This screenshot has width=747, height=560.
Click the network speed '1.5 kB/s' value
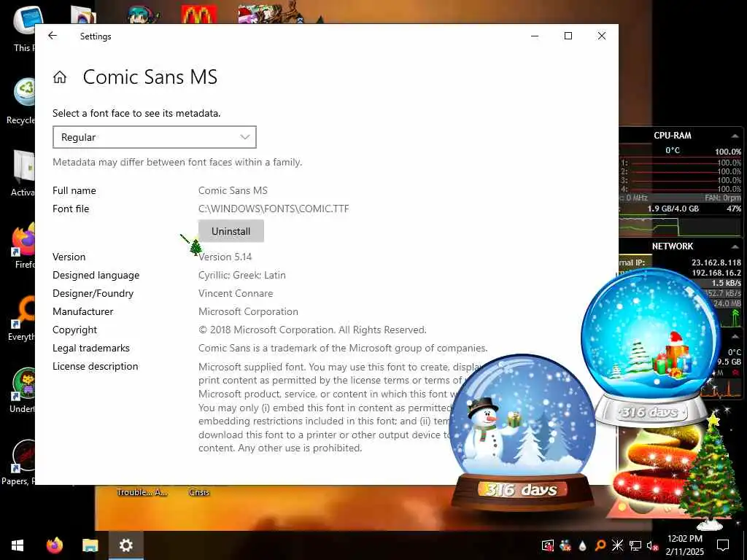click(726, 283)
